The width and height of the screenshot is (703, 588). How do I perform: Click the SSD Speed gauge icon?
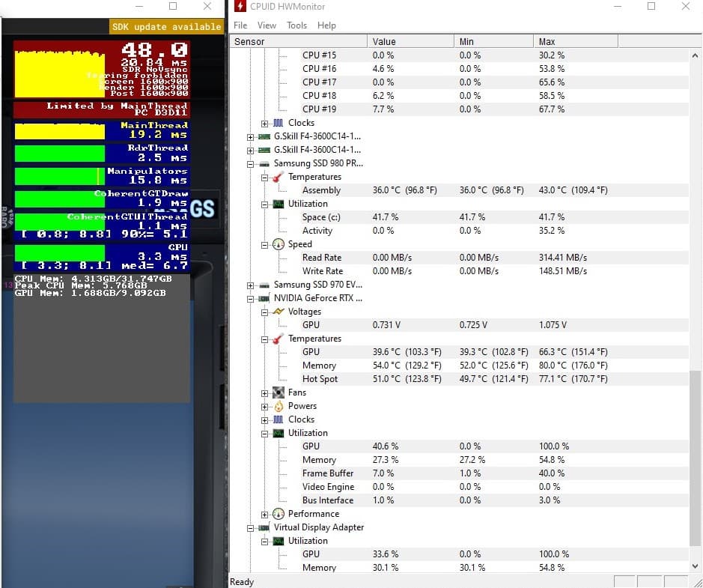pyautogui.click(x=278, y=244)
